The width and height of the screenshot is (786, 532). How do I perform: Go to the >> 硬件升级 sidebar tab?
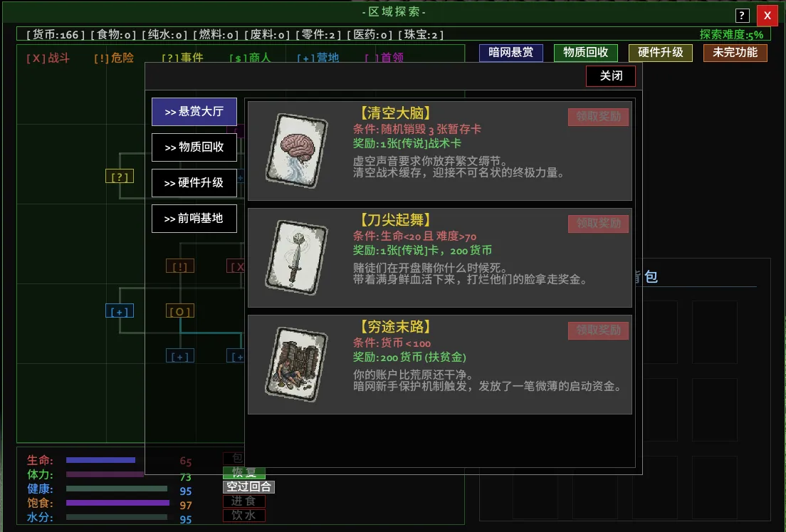pyautogui.click(x=194, y=183)
